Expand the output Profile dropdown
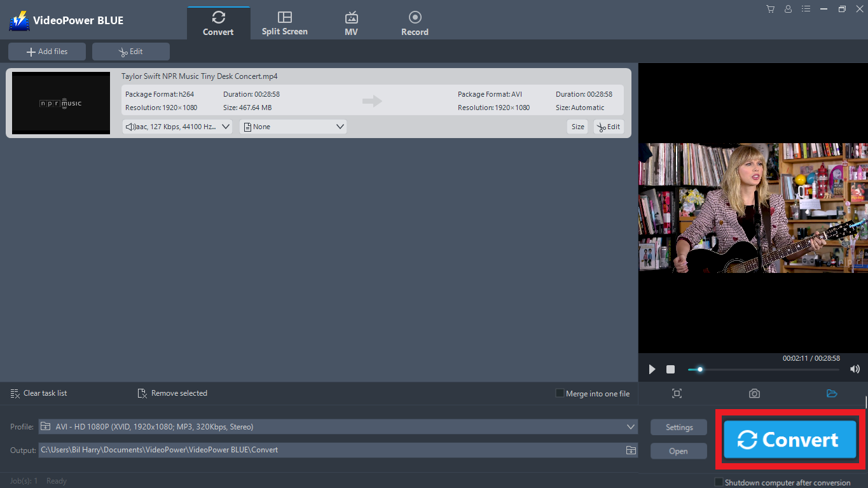The image size is (868, 488). (630, 426)
